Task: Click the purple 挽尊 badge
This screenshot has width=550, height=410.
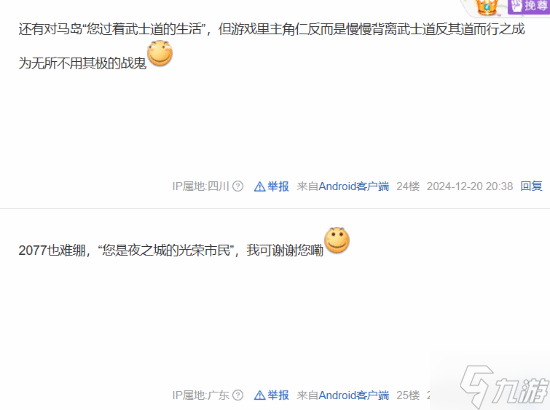Action: pyautogui.click(x=529, y=6)
